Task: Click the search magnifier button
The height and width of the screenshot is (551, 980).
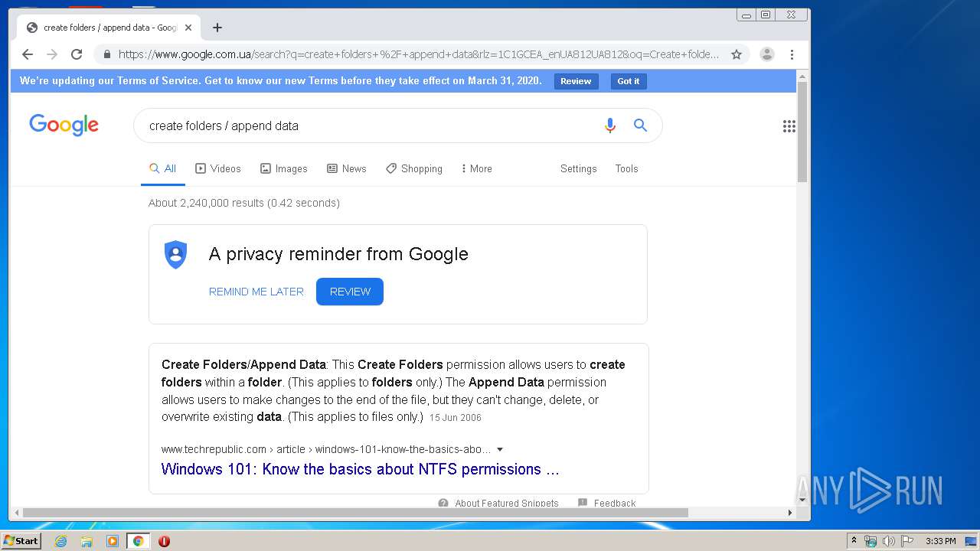Action: pyautogui.click(x=640, y=126)
